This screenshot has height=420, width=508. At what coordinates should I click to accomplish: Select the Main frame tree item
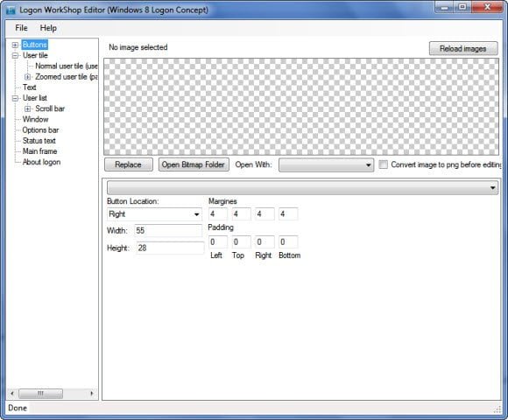click(39, 151)
